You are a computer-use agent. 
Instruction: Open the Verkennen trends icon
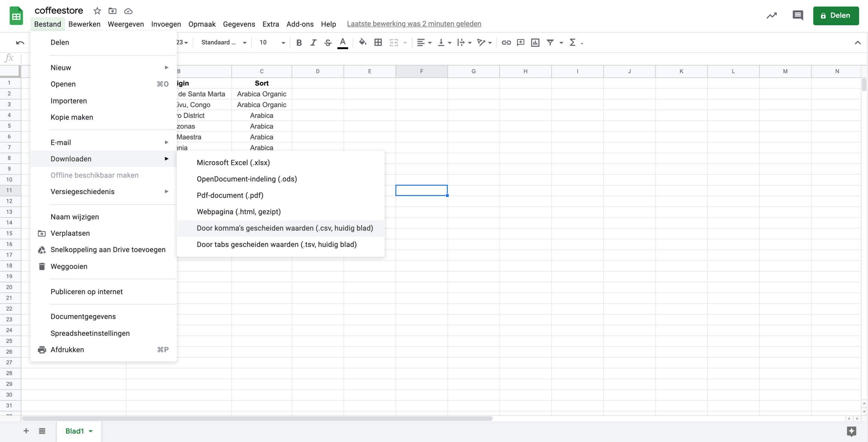click(x=772, y=16)
